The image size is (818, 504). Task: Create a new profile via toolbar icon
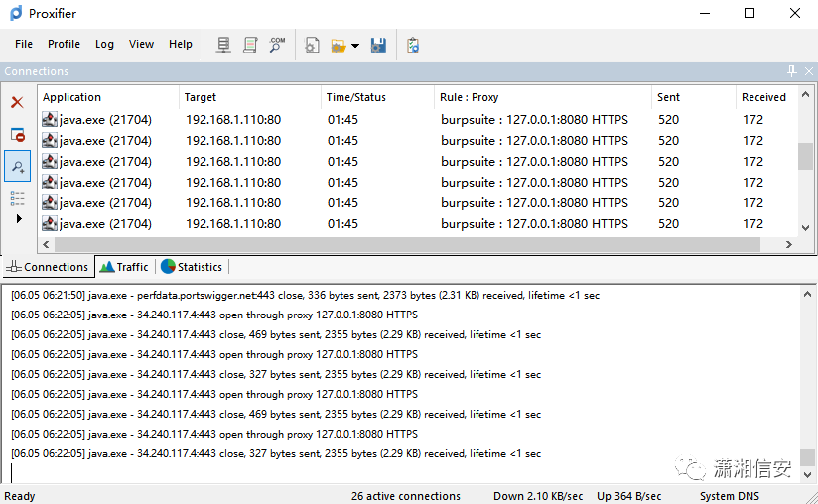pos(312,45)
